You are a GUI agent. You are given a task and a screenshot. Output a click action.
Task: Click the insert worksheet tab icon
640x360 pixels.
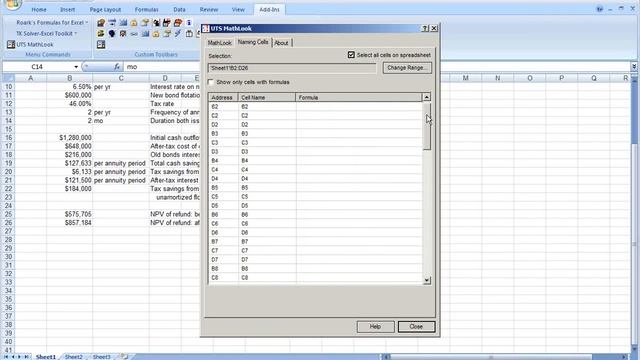(x=124, y=357)
